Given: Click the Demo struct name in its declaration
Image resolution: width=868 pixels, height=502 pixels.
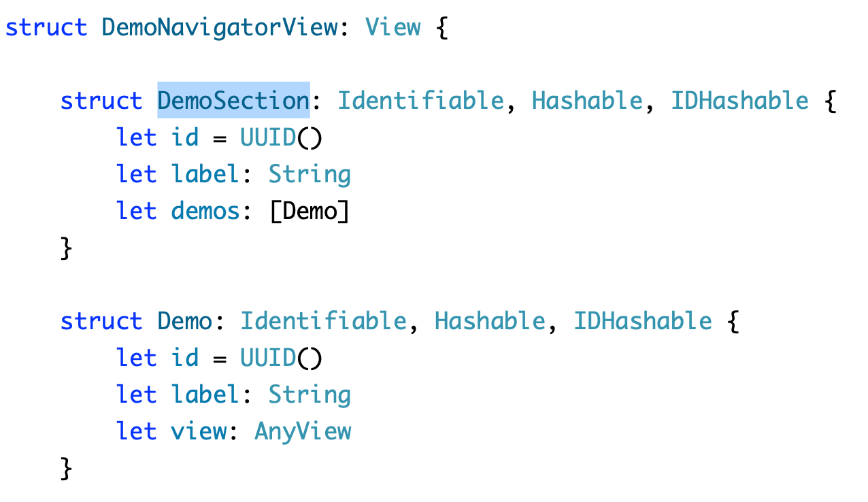Looking at the screenshot, I should [184, 321].
